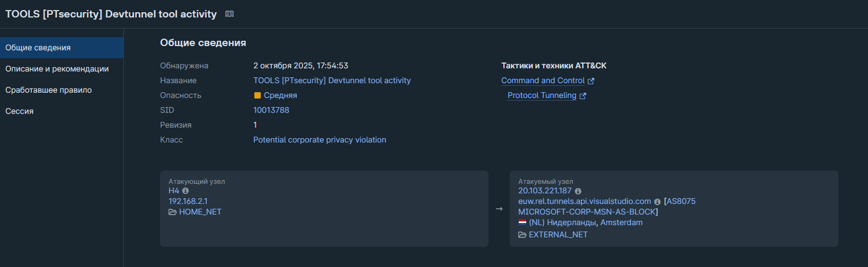This screenshot has height=267, width=868.
Task: Click the HOME_NET folder icon
Action: tap(172, 212)
